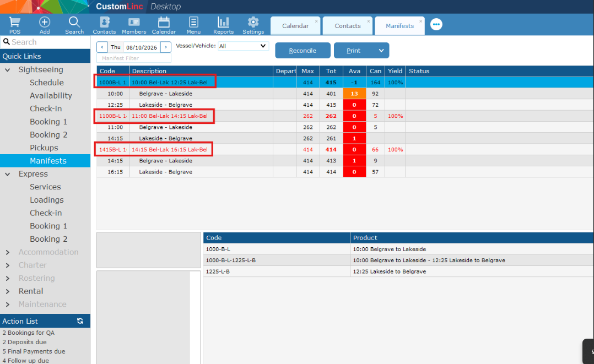
Task: Open Sightseeing Schedule link
Action: click(47, 83)
